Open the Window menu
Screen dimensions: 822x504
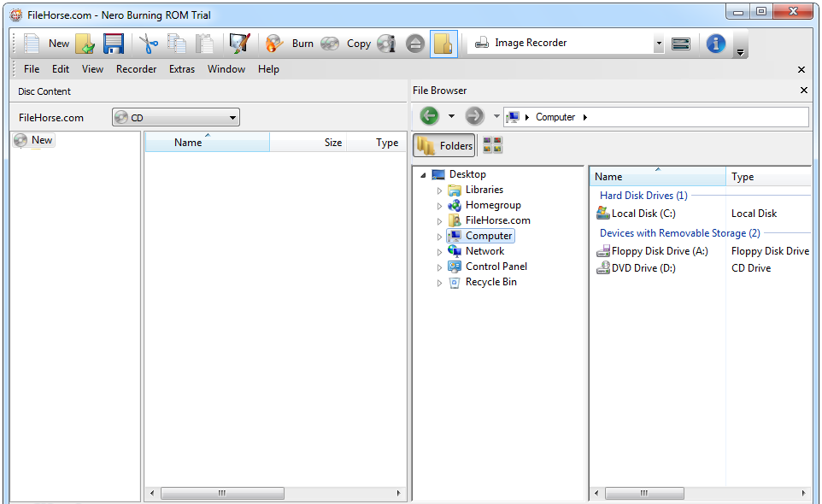click(226, 69)
